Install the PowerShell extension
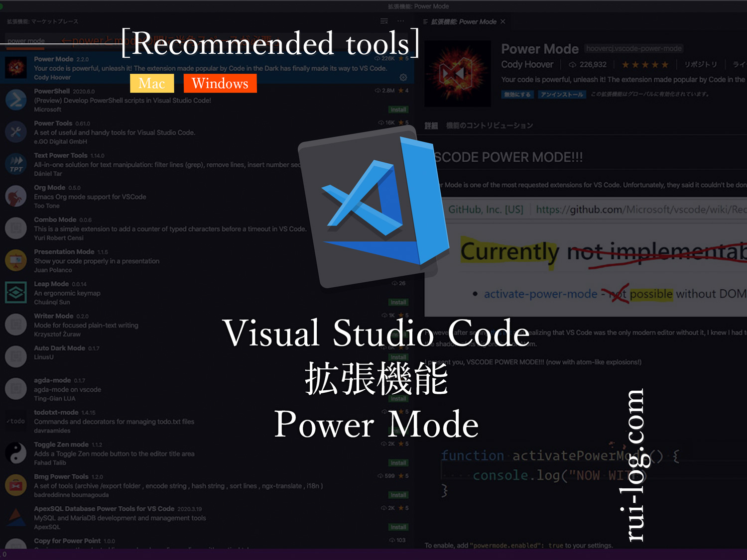The height and width of the screenshot is (560, 747). point(398,110)
